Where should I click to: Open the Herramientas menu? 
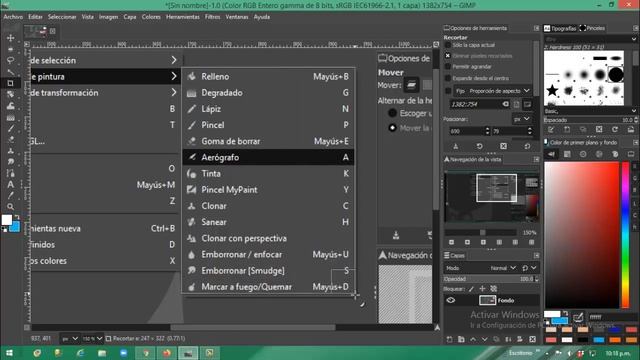click(x=183, y=17)
